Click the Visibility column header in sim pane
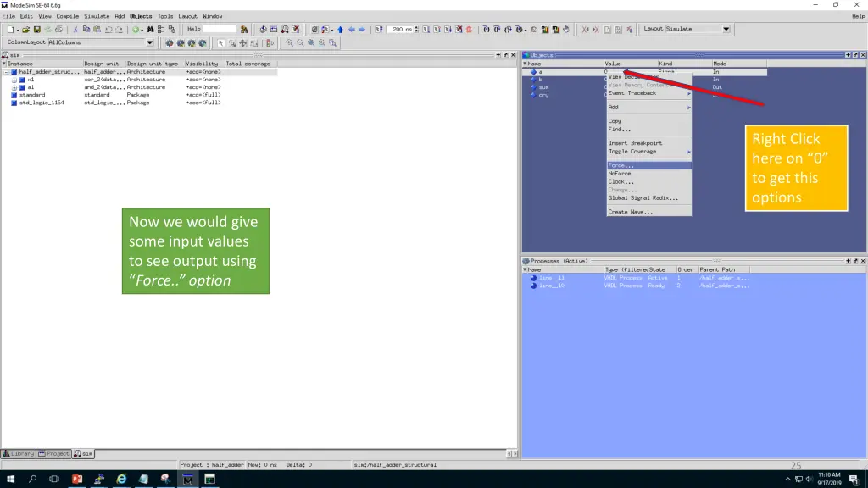This screenshot has height=488, width=868. pyautogui.click(x=203, y=64)
